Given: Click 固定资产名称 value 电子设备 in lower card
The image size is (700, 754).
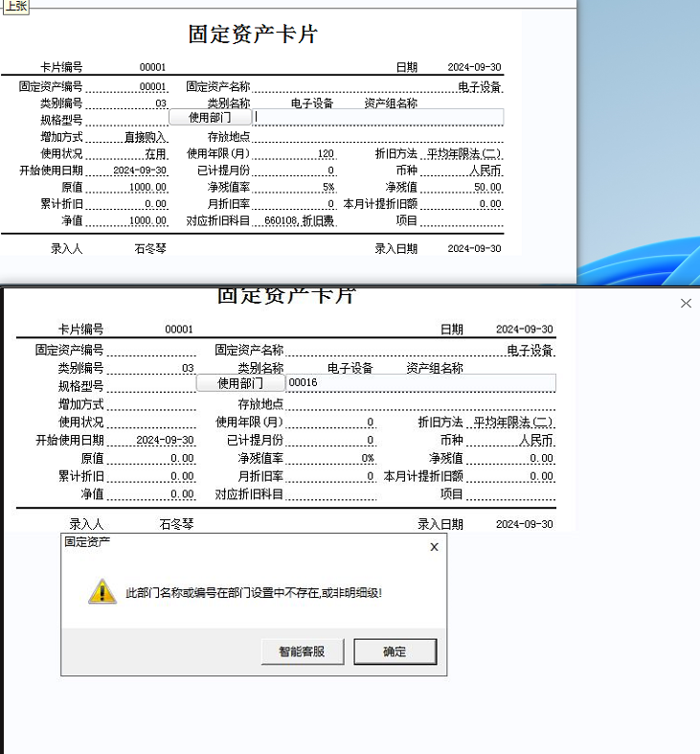Looking at the screenshot, I should 530,350.
